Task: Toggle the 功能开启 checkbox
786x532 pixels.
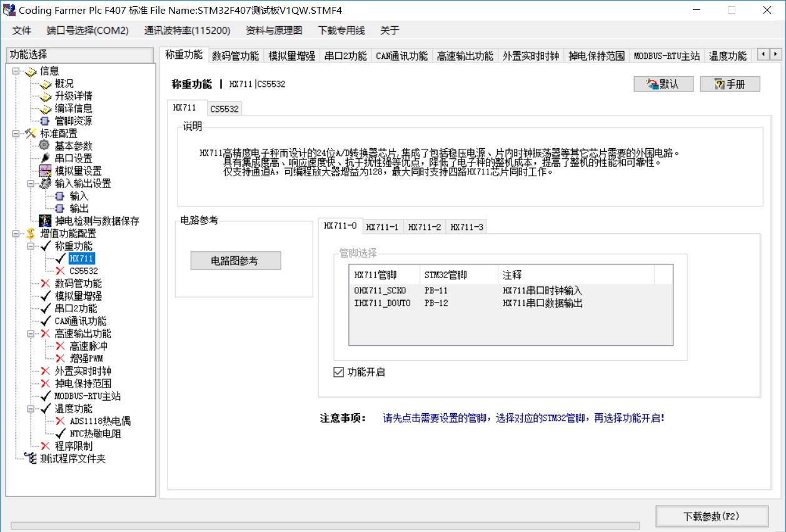Action: 339,372
